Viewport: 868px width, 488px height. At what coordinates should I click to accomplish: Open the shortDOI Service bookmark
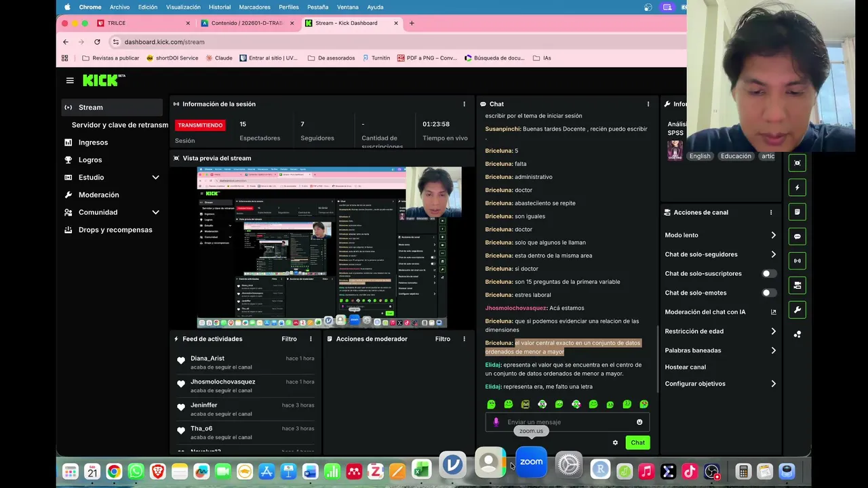pos(172,58)
